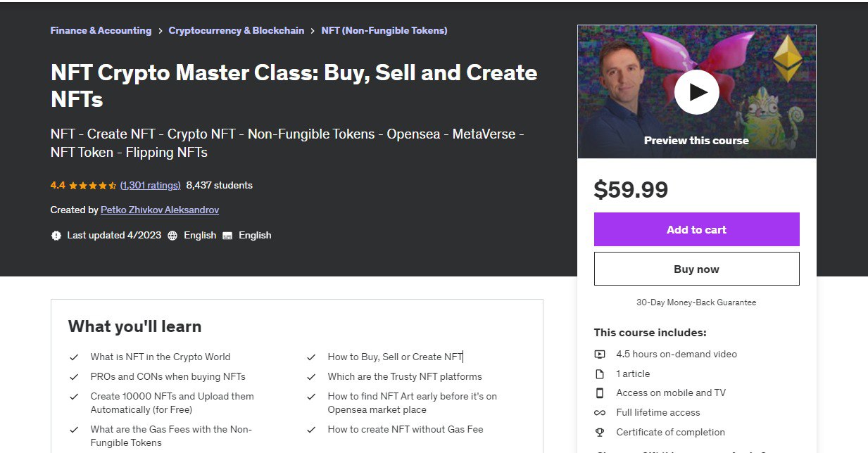Open the course ratings via '1,301 ratings' link

coord(150,185)
